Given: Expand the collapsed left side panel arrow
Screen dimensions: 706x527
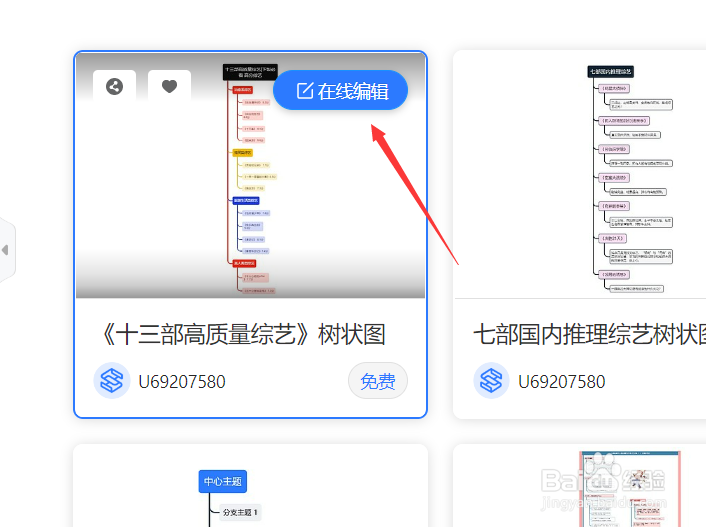Looking at the screenshot, I should click(x=5, y=250).
